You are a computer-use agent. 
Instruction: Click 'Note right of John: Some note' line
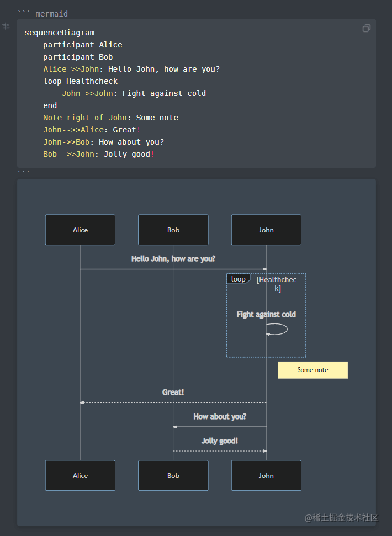pos(111,118)
